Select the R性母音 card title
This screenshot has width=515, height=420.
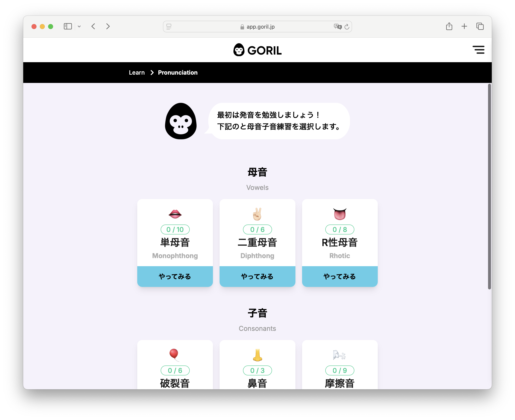click(340, 242)
